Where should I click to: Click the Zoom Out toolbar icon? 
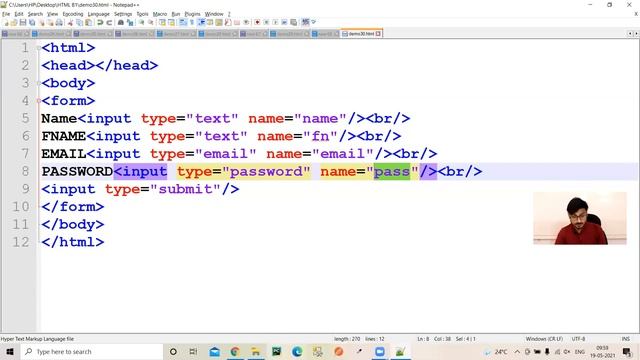coord(151,22)
